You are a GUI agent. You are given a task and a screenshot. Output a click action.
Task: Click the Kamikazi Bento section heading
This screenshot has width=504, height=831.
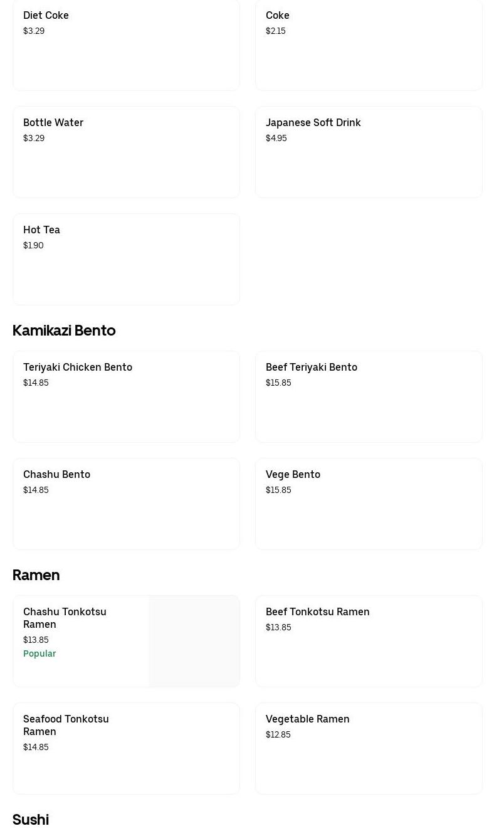tap(64, 331)
